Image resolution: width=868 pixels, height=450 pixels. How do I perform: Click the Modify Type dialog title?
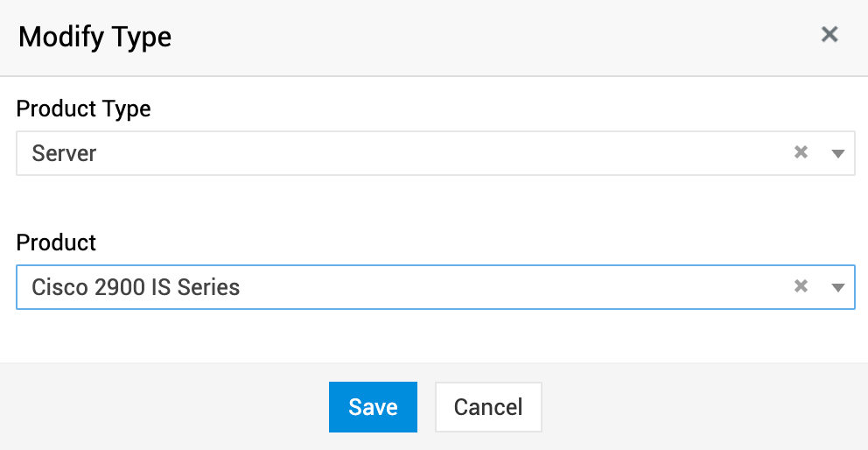point(94,37)
